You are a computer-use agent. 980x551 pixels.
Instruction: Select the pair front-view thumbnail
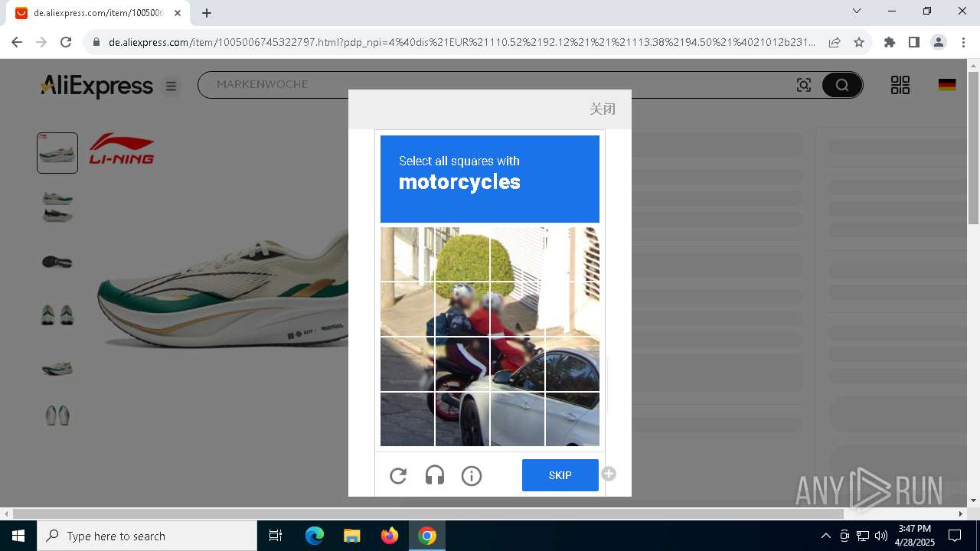pos(57,315)
